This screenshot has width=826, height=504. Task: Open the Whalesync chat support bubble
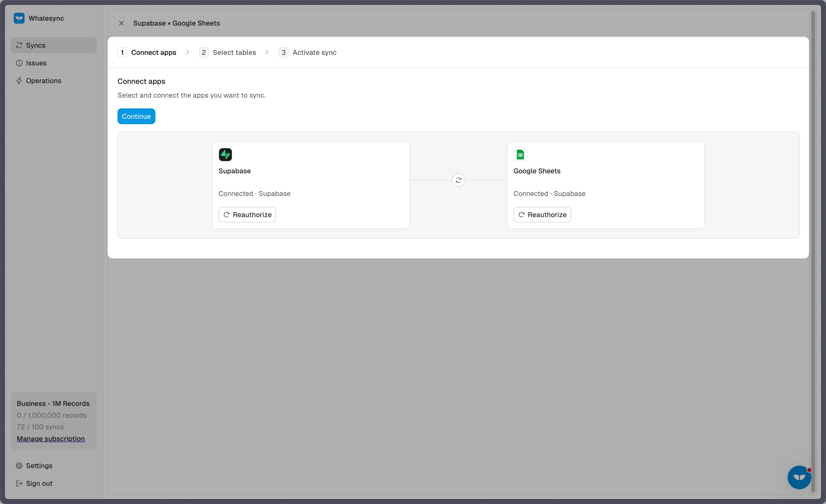[x=799, y=477]
